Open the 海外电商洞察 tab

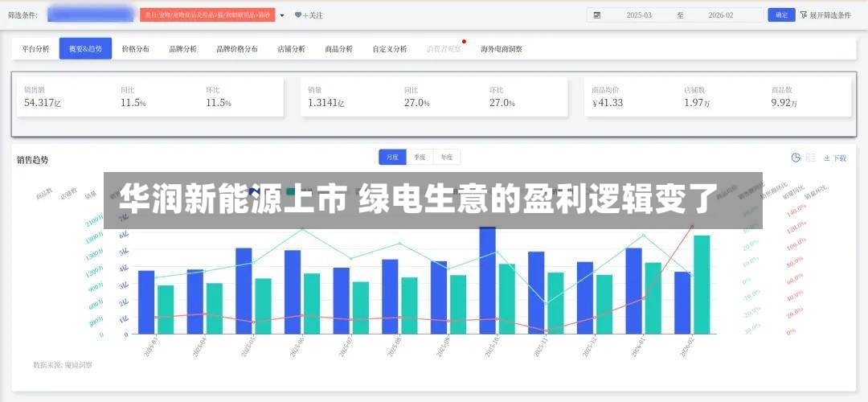(502, 49)
